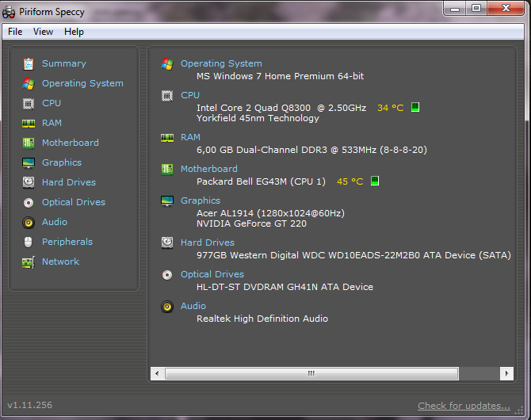Click the RAM icon in summary pane

(x=167, y=138)
